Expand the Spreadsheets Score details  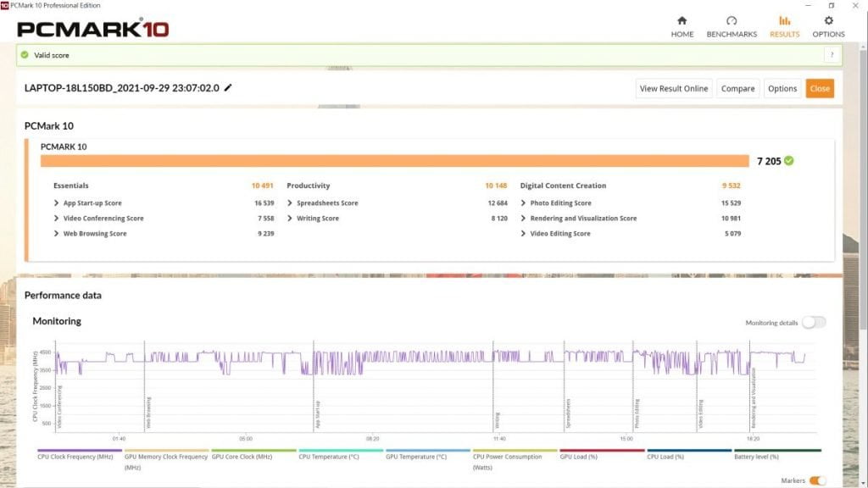290,203
